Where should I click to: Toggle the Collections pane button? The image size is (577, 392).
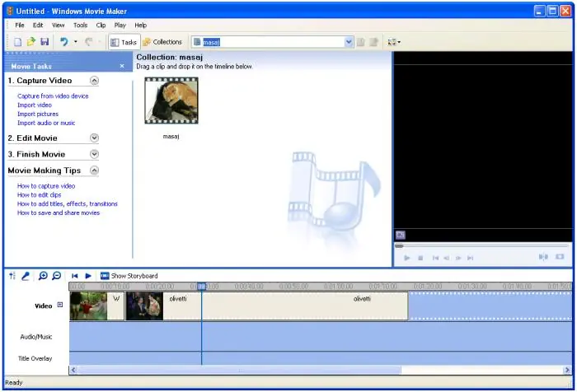162,42
